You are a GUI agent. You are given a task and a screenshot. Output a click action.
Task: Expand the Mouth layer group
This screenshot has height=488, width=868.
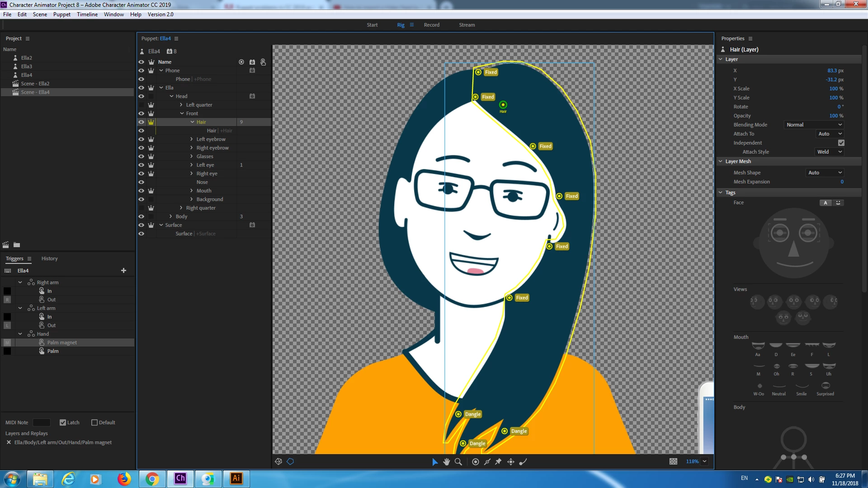191,191
